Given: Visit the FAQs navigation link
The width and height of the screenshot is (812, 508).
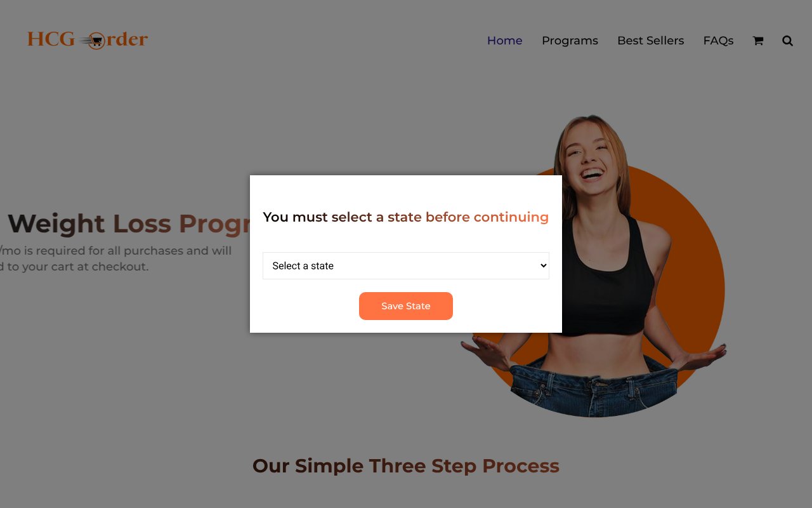Looking at the screenshot, I should [718, 41].
